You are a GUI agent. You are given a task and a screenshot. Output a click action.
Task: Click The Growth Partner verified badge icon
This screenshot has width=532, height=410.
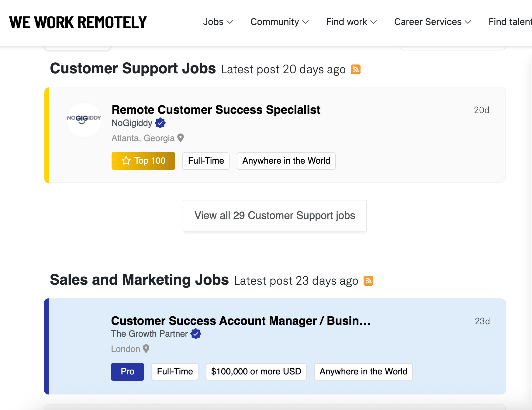pos(196,334)
